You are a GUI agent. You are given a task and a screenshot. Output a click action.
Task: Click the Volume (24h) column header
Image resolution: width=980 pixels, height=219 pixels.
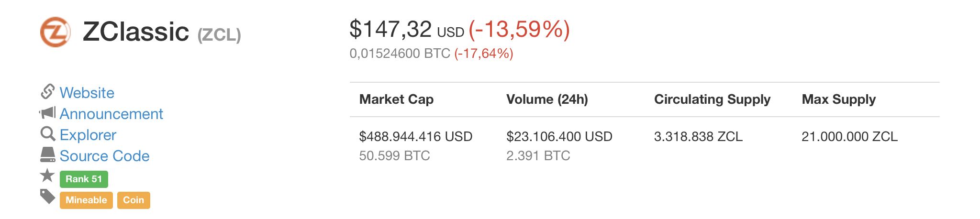pyautogui.click(x=547, y=99)
